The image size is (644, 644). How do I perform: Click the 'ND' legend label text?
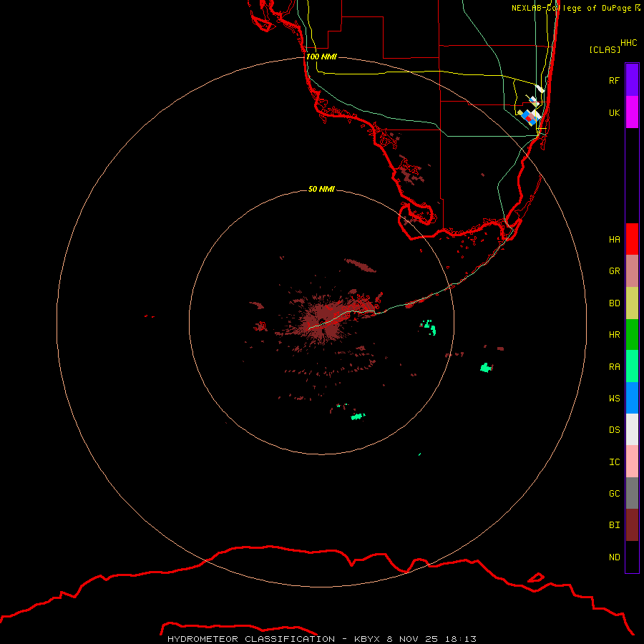coord(614,557)
